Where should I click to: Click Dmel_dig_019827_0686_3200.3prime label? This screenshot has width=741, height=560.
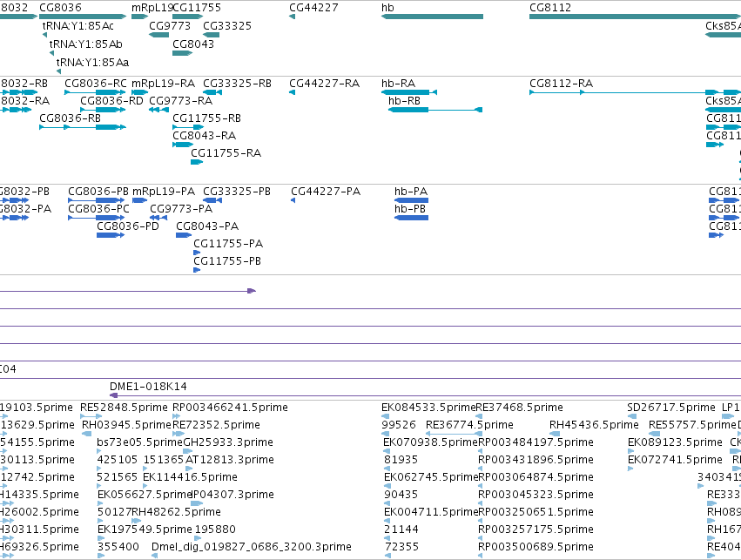(x=252, y=547)
